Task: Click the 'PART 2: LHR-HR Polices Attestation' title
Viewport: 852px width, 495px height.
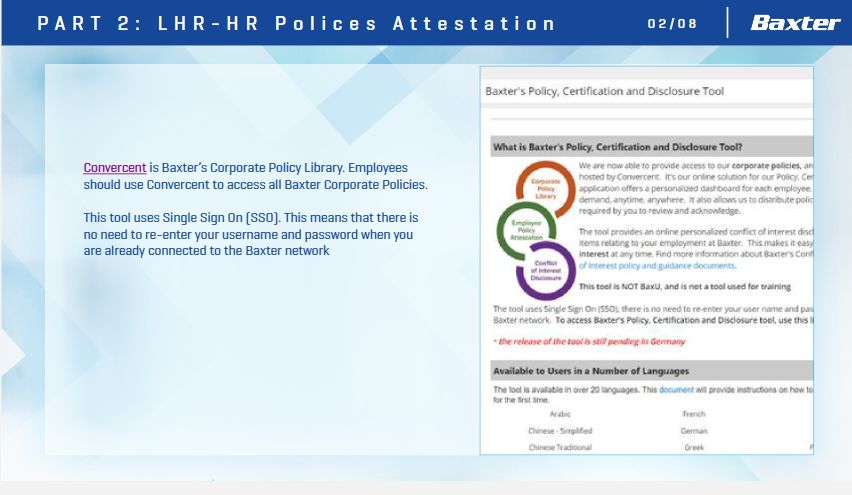Action: click(297, 24)
